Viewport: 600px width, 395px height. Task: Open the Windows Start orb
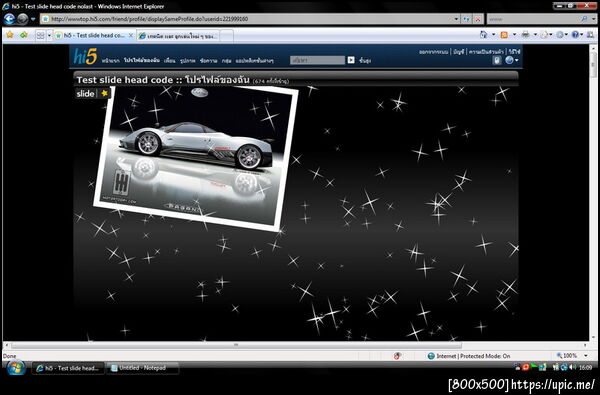pyautogui.click(x=16, y=368)
